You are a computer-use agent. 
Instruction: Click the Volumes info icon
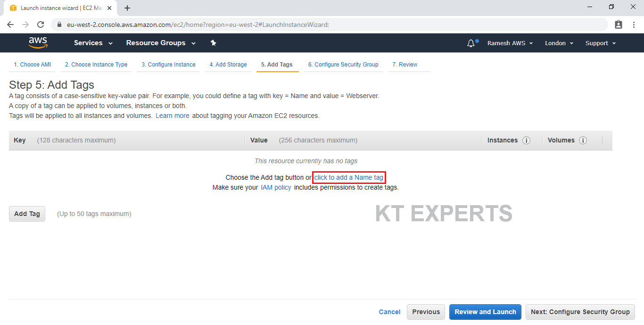583,141
